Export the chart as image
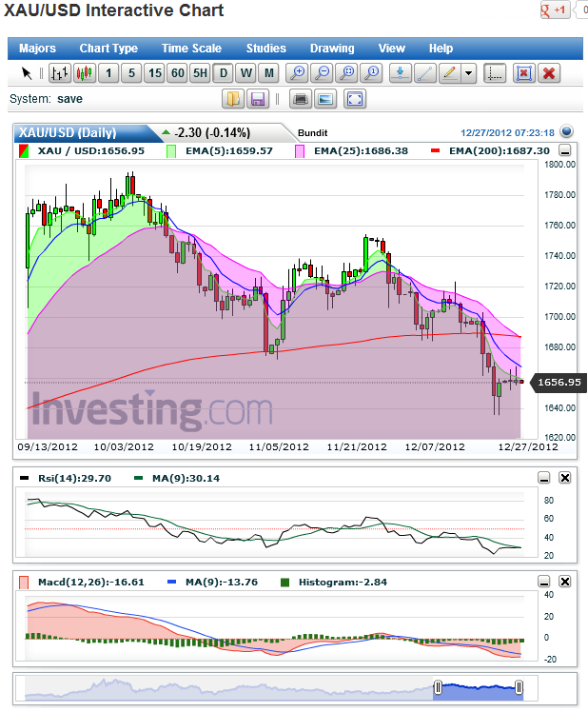 325,99
